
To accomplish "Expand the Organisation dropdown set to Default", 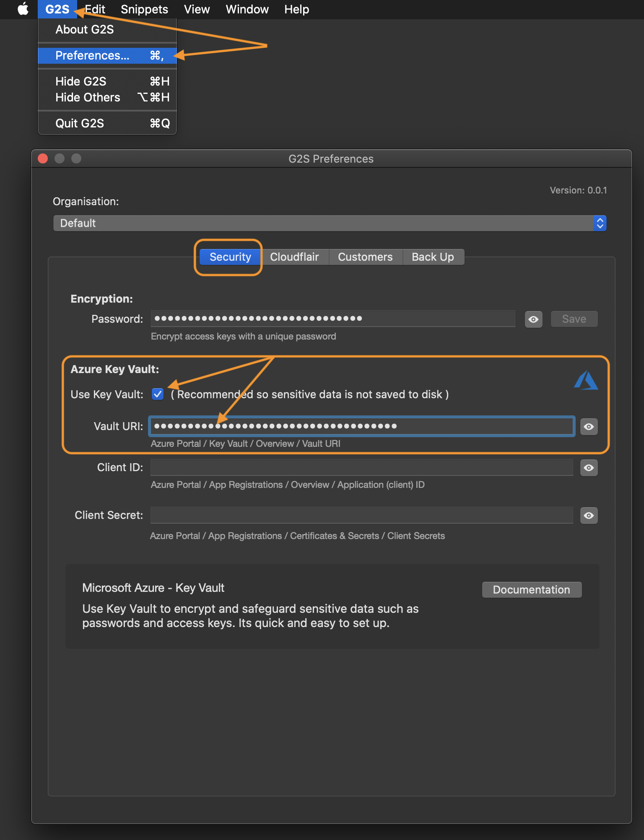I will (330, 223).
